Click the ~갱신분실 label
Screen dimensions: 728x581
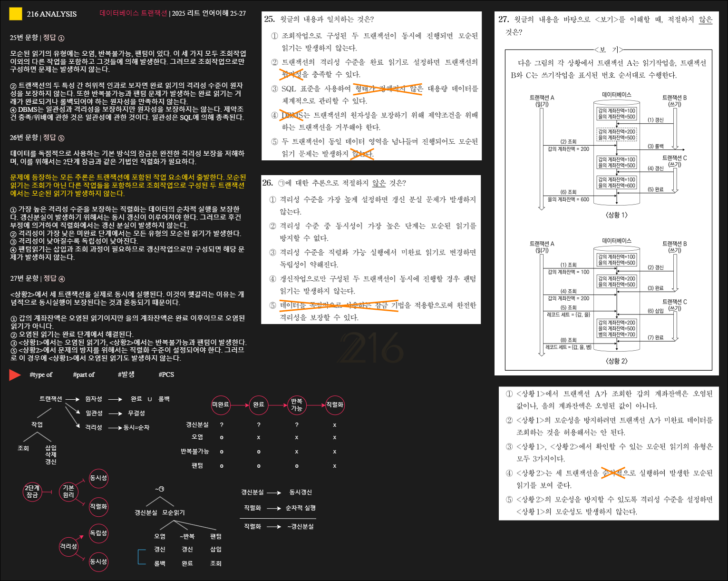(x=301, y=526)
